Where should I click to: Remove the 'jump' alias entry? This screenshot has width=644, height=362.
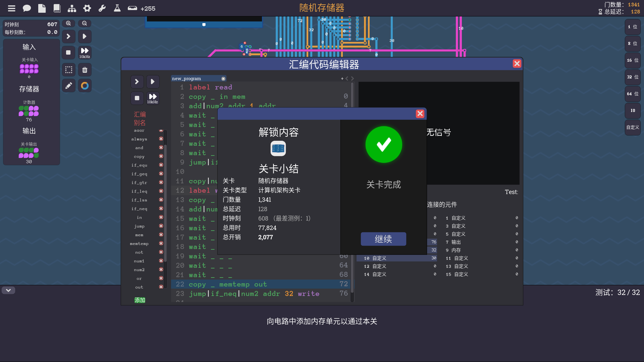click(161, 226)
